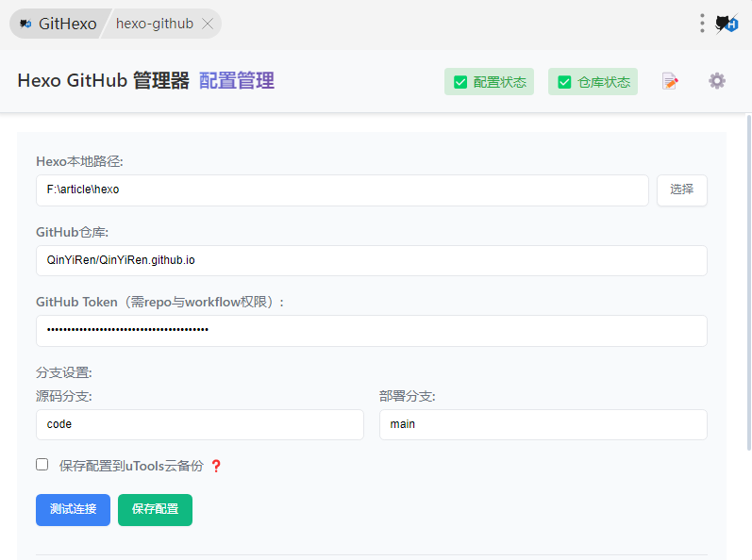Click the green check icon in 仓库状态

pyautogui.click(x=564, y=82)
